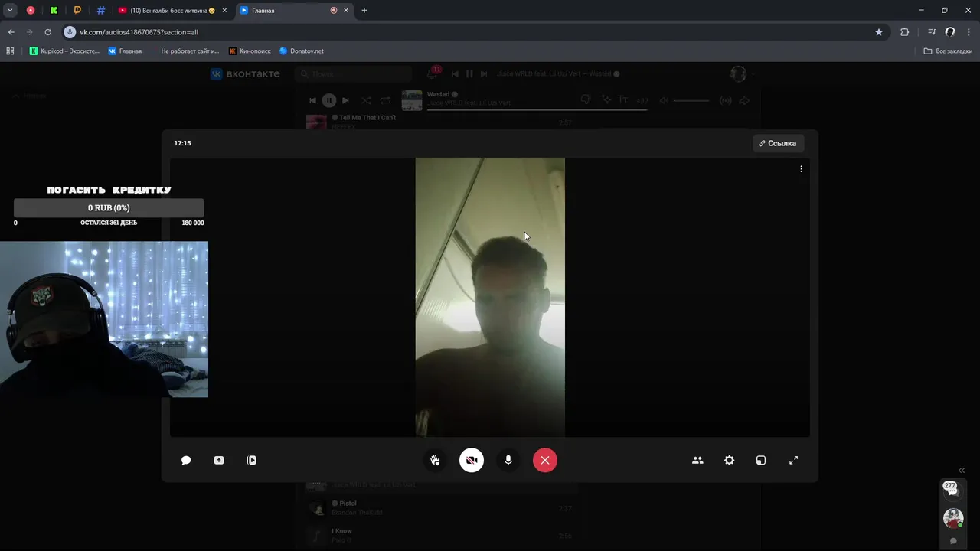
Task: Open a new browser tab
Action: coord(364,10)
